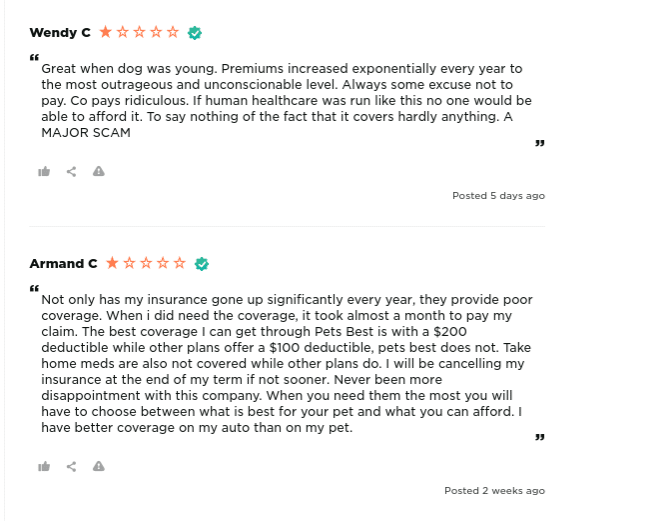
Task: Click reviewer name Armand C
Action: [x=63, y=263]
